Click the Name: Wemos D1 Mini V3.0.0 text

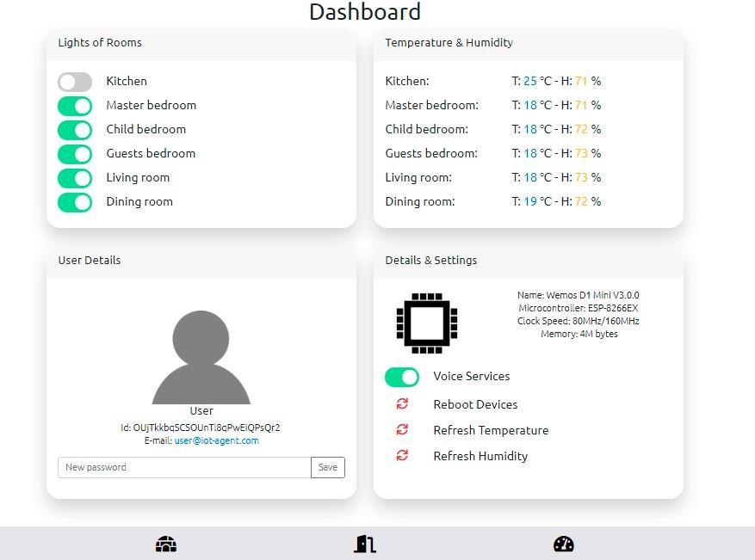pyautogui.click(x=579, y=295)
